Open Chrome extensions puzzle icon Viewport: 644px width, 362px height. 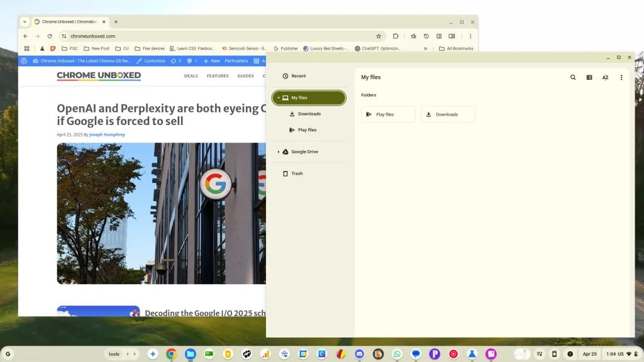pos(396,36)
